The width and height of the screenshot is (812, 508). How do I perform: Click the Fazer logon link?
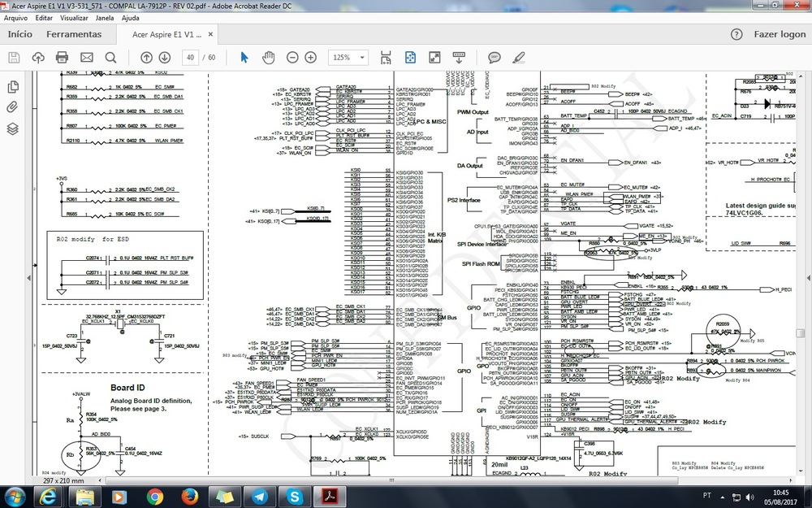(780, 35)
